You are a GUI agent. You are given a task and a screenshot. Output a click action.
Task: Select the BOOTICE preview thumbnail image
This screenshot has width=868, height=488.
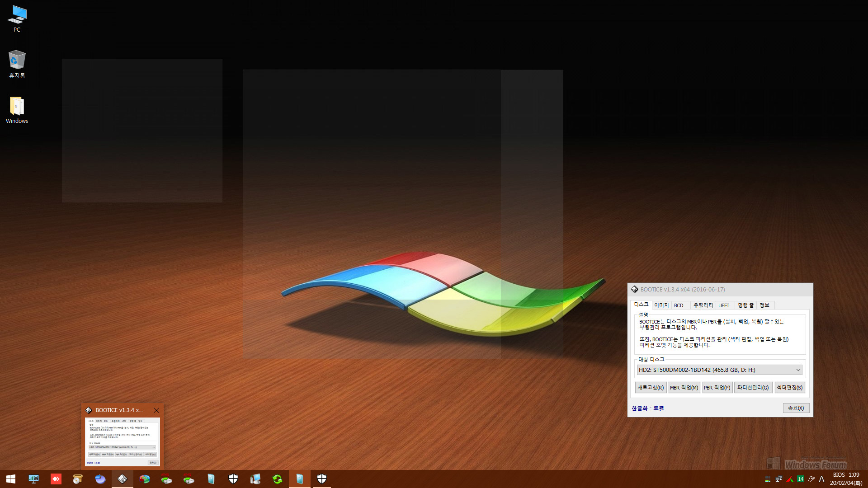click(x=123, y=441)
